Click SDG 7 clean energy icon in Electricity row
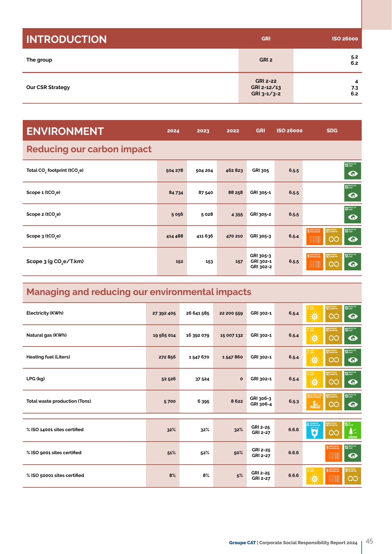 pos(315,314)
